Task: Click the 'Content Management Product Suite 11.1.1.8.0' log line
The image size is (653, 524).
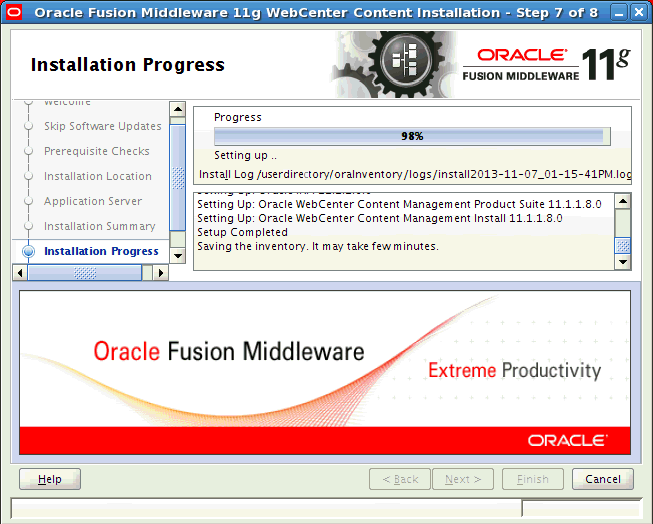Action: click(399, 204)
